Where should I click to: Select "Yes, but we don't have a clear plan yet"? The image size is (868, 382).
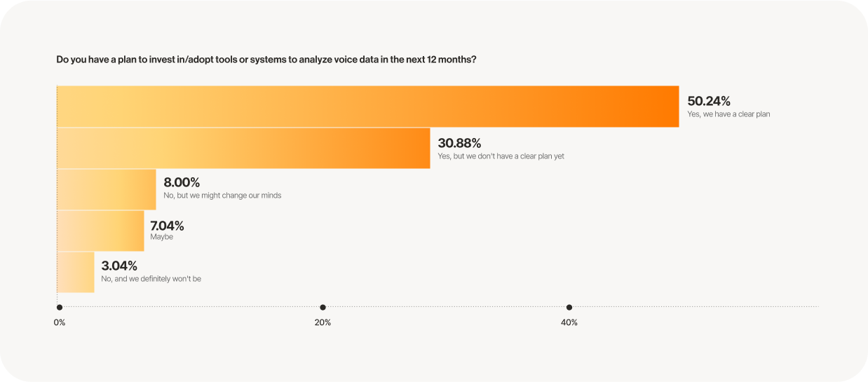[x=501, y=156]
